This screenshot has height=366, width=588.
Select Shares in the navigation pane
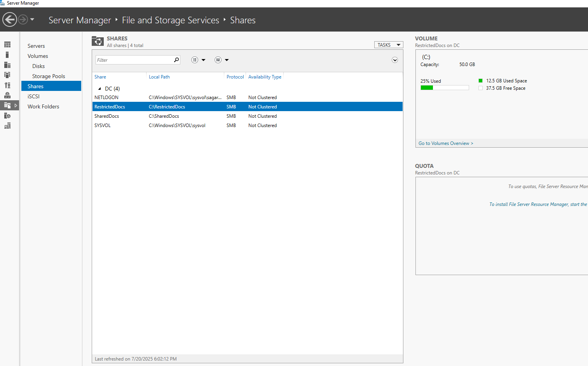click(51, 86)
